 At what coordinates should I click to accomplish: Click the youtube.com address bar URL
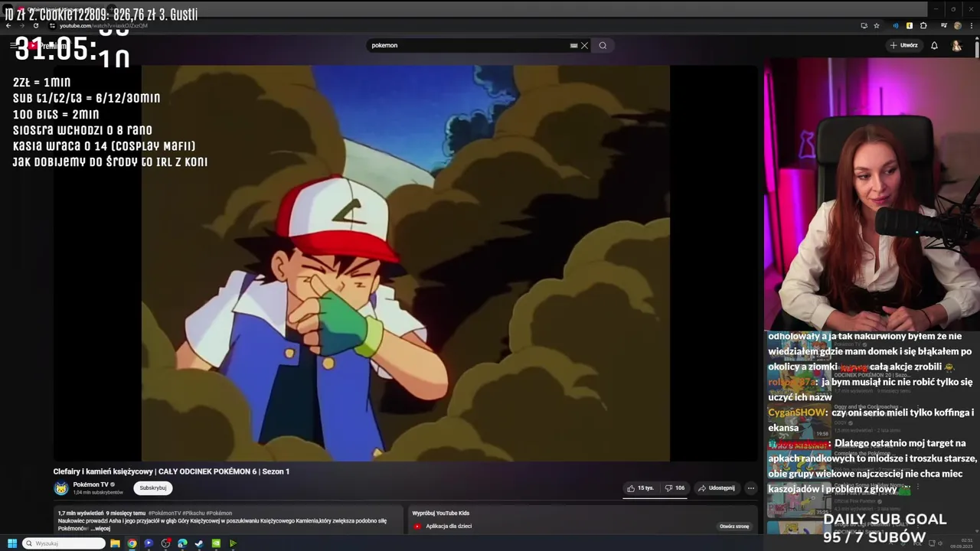pyautogui.click(x=103, y=25)
